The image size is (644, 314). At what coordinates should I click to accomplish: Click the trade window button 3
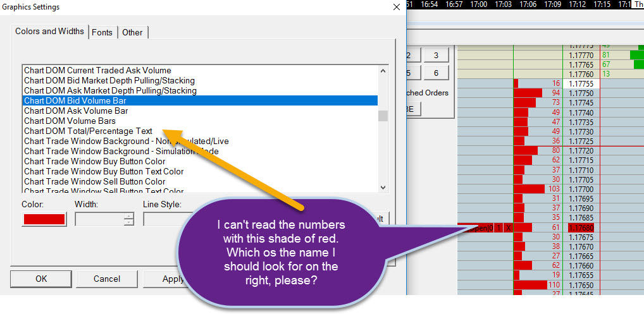pyautogui.click(x=436, y=56)
